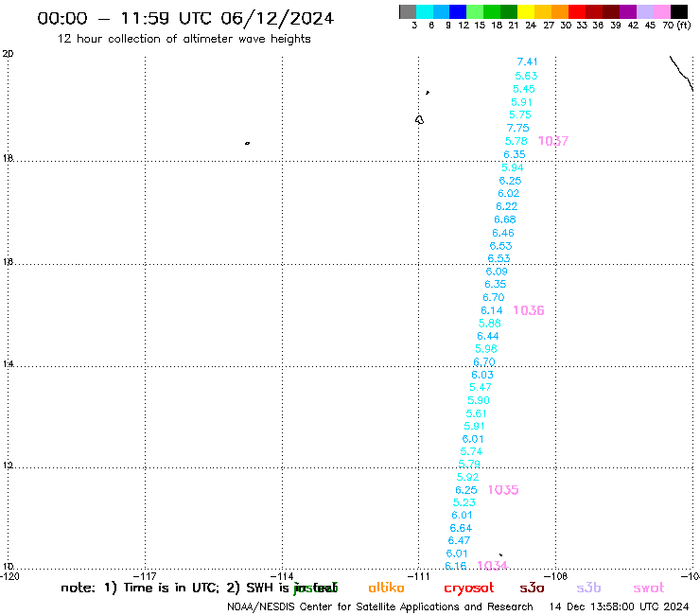This screenshot has width=700, height=615.
Task: Select the longitude axis label -108
Action: pos(555,576)
